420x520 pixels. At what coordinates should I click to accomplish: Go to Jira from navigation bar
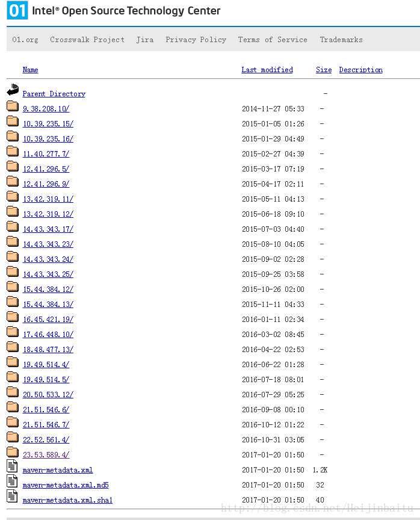(x=145, y=40)
